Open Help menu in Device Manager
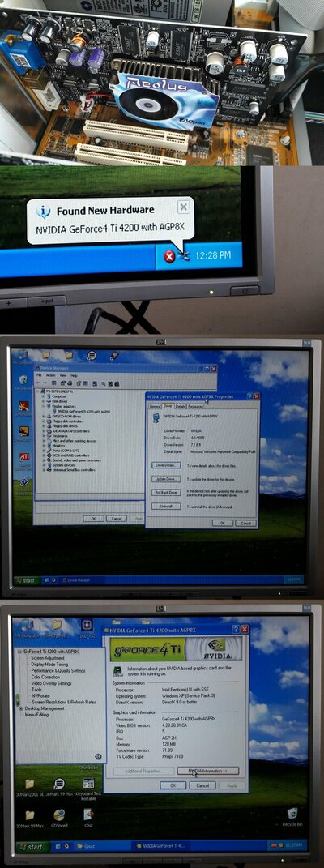The image size is (324, 868). tap(74, 375)
